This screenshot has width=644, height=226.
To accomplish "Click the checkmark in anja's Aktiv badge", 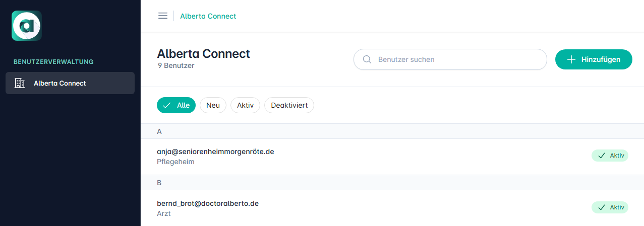I will point(601,156).
